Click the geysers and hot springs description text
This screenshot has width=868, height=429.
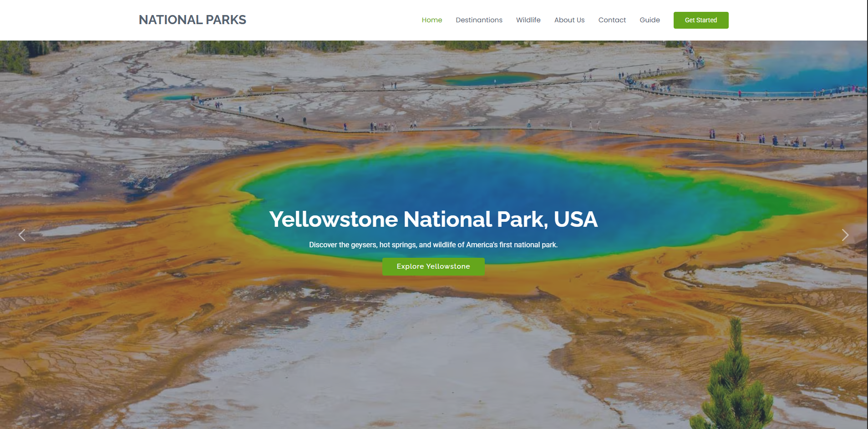433,245
